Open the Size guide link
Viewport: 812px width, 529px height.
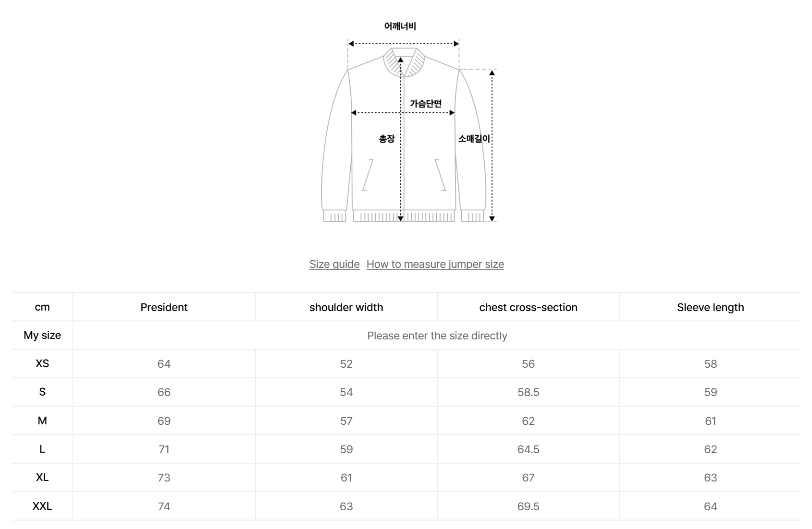[333, 264]
